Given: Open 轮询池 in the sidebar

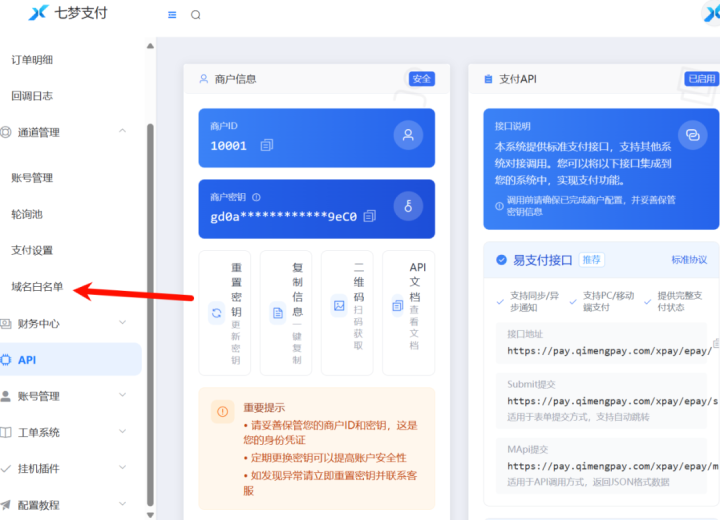Looking at the screenshot, I should [x=27, y=214].
